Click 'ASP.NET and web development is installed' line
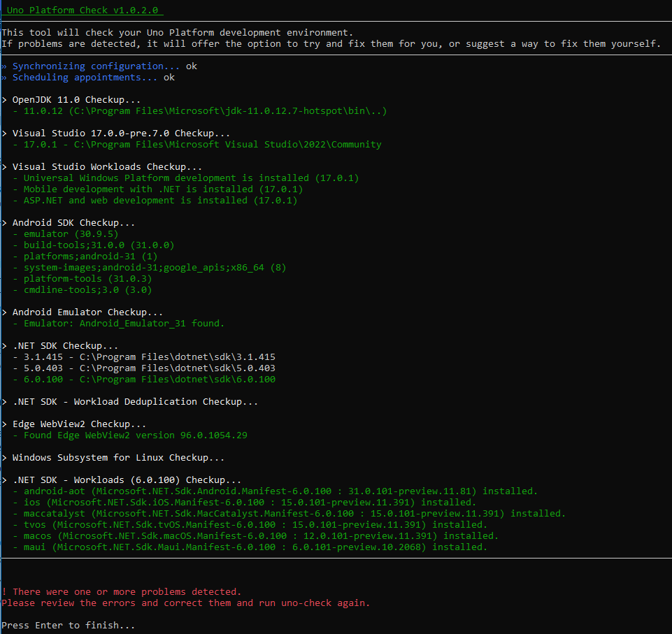 [x=155, y=200]
